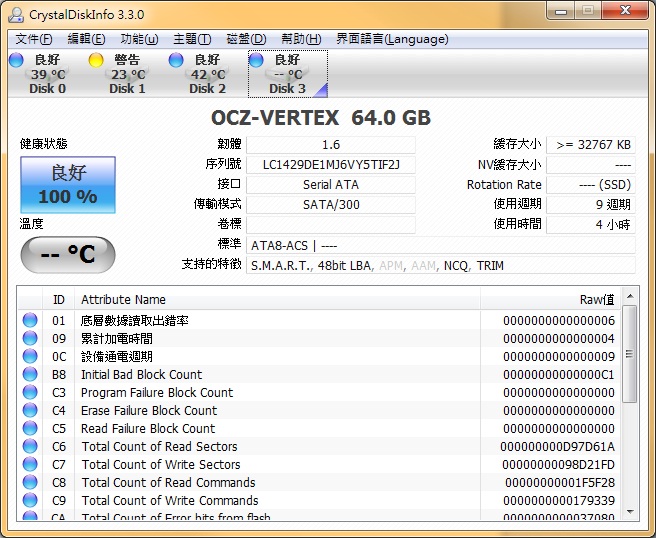Click the ID column header
Image resolution: width=656 pixels, height=538 pixels.
point(59,300)
